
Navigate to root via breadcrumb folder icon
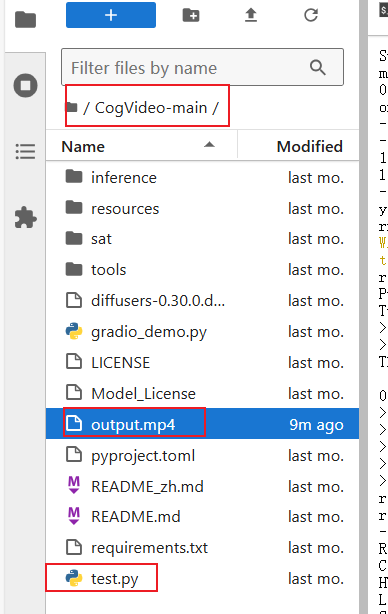(72, 107)
